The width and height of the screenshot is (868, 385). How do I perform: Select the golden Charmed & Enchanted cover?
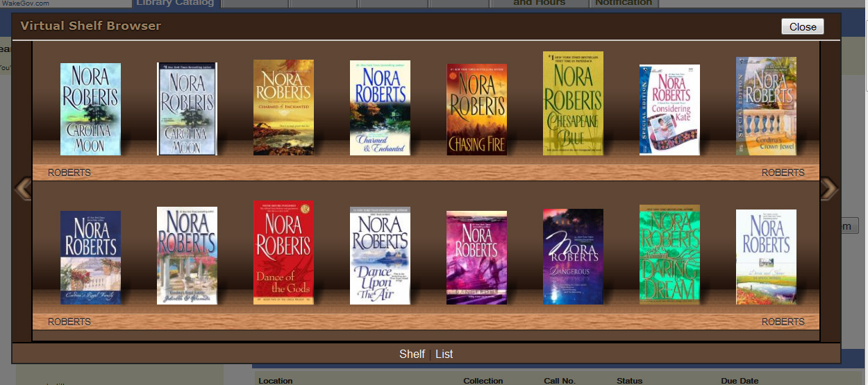(x=283, y=108)
